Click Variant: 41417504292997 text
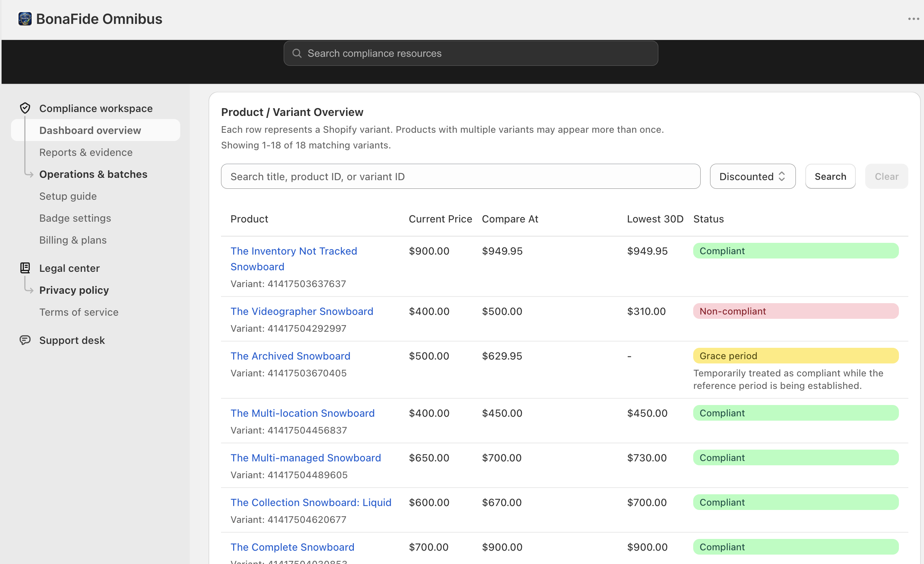The image size is (924, 564). [x=288, y=329]
